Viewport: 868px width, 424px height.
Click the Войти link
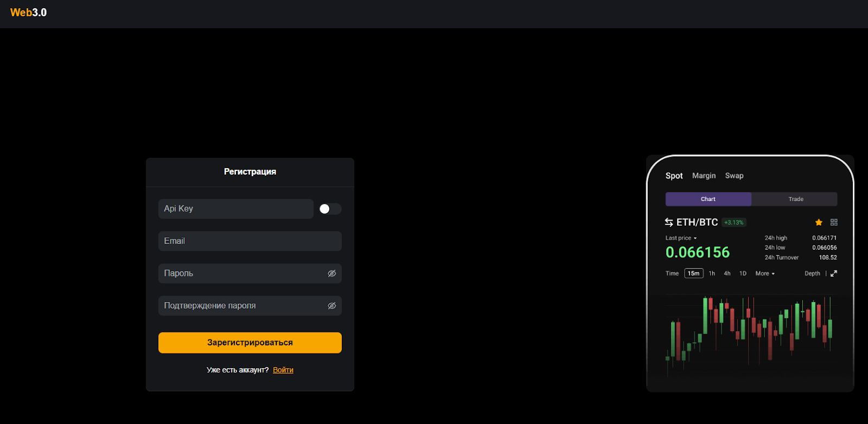coord(283,370)
